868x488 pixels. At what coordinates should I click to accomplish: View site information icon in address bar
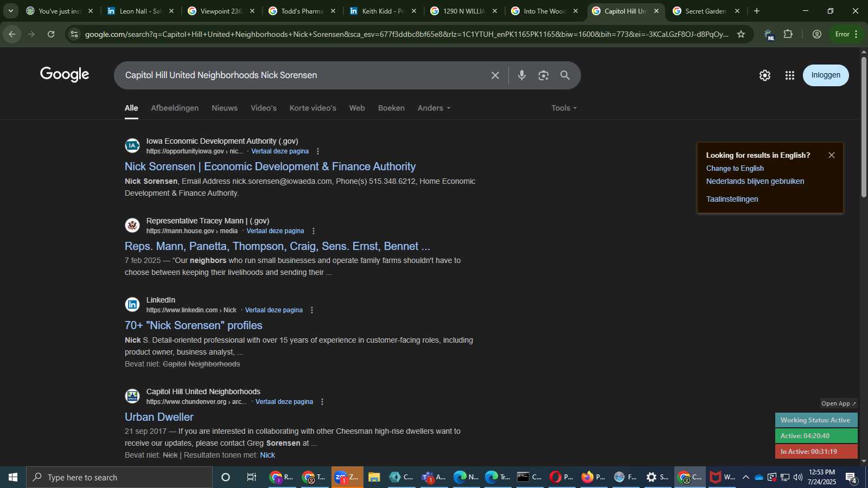click(74, 34)
